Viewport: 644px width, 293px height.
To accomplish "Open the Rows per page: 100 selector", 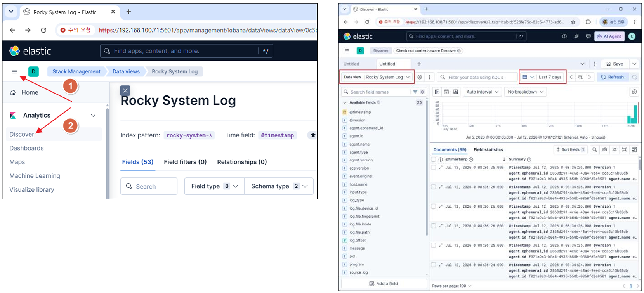I will point(452,286).
